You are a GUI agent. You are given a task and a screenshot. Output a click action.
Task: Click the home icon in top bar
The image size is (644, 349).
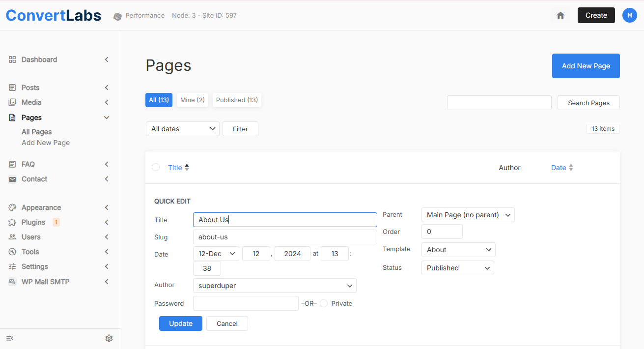pyautogui.click(x=560, y=15)
